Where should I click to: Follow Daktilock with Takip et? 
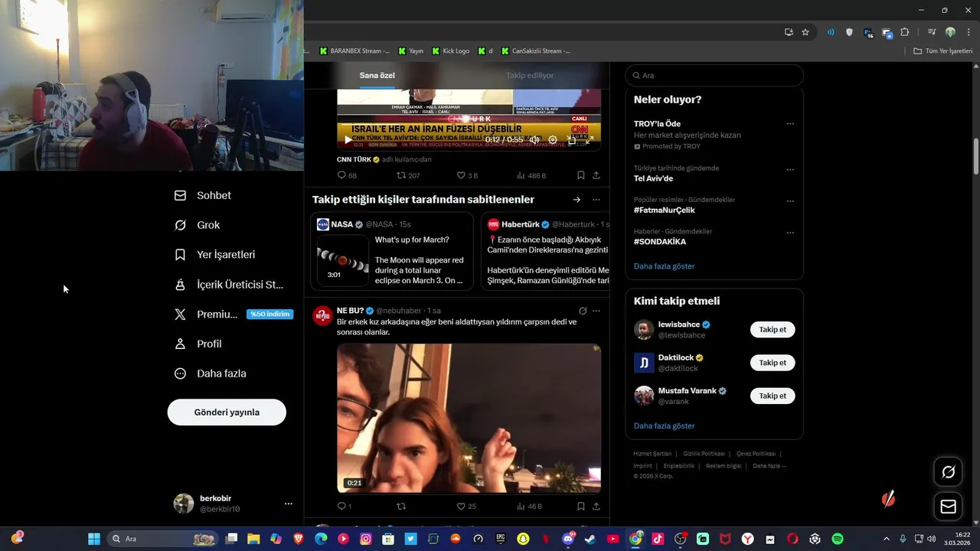(773, 363)
